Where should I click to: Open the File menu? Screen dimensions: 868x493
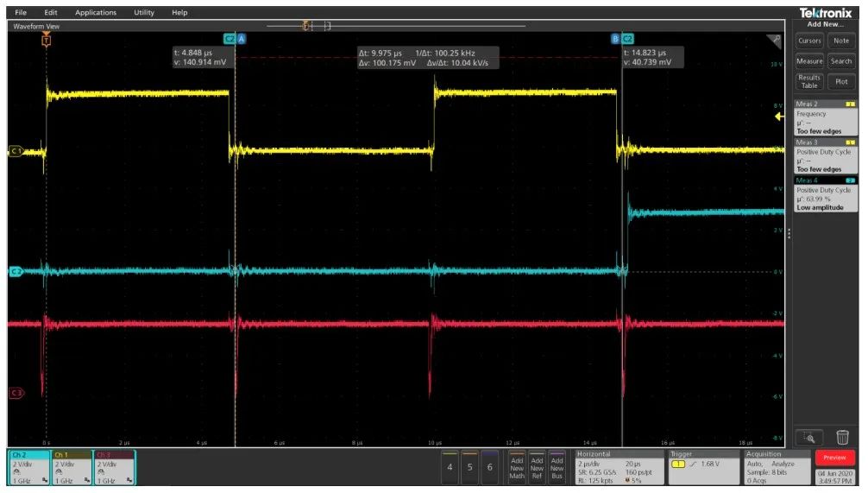(x=21, y=12)
